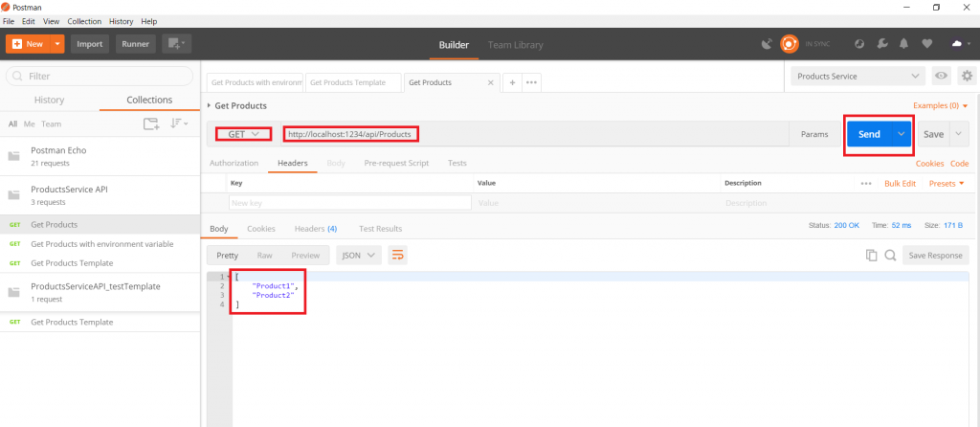The image size is (980, 427).
Task: Open the Authorization tab
Action: point(234,163)
